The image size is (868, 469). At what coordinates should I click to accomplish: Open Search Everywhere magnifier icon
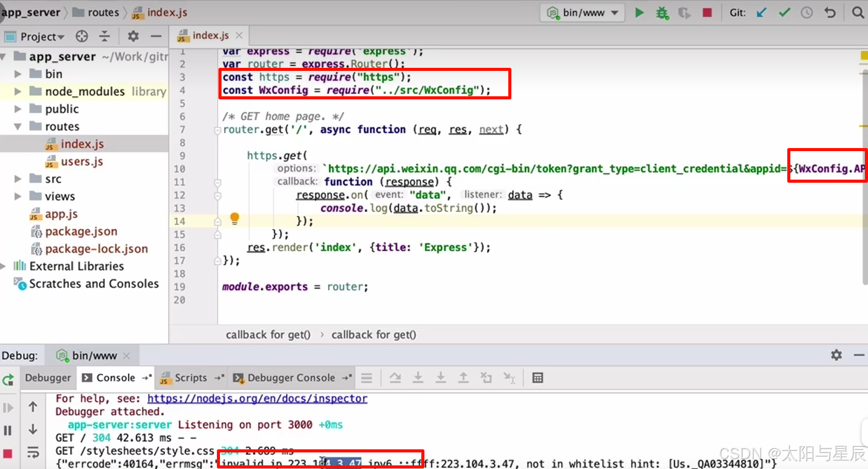pos(858,12)
